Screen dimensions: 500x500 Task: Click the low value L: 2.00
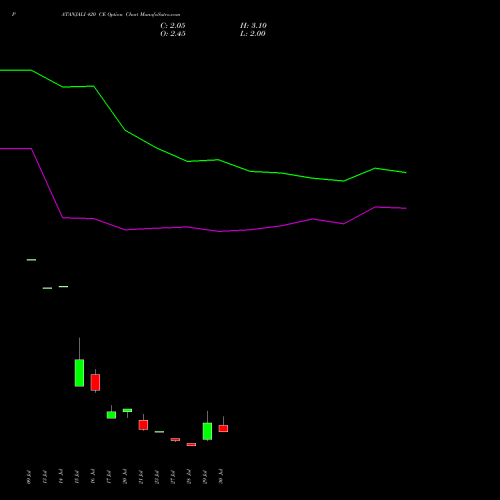(253, 34)
